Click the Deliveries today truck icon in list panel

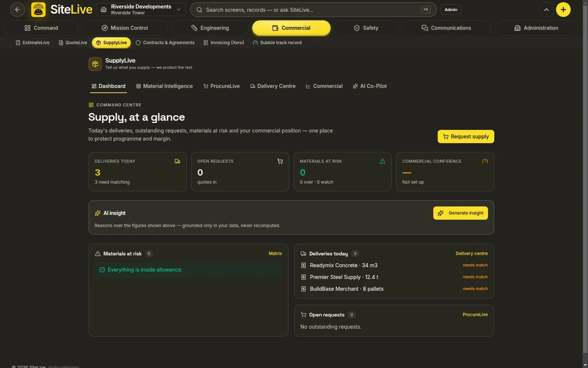tap(304, 254)
